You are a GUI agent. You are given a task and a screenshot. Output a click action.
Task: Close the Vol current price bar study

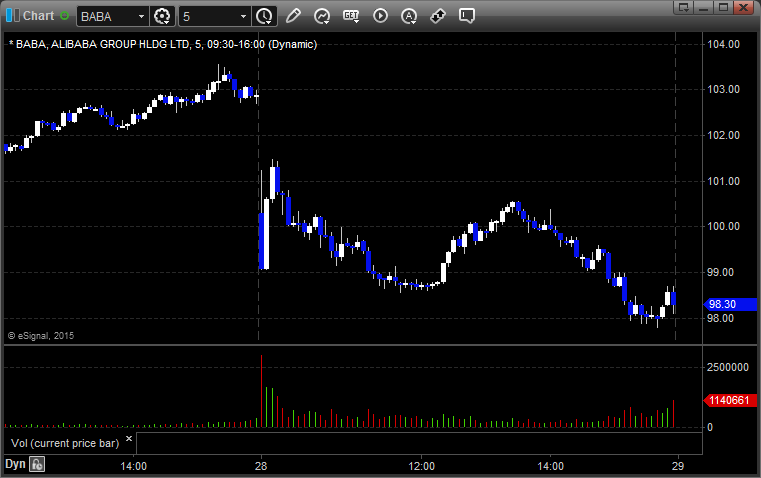pos(129,439)
